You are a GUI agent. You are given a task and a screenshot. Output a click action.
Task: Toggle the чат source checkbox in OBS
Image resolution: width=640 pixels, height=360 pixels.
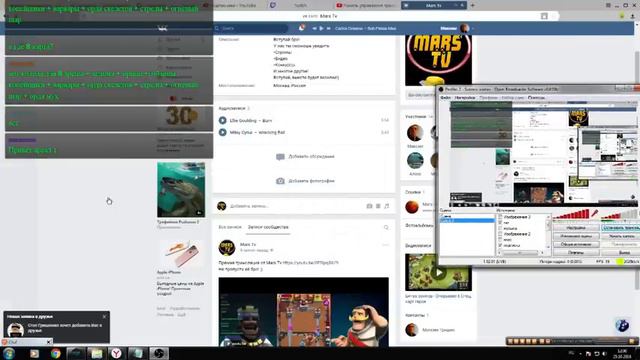[500, 223]
